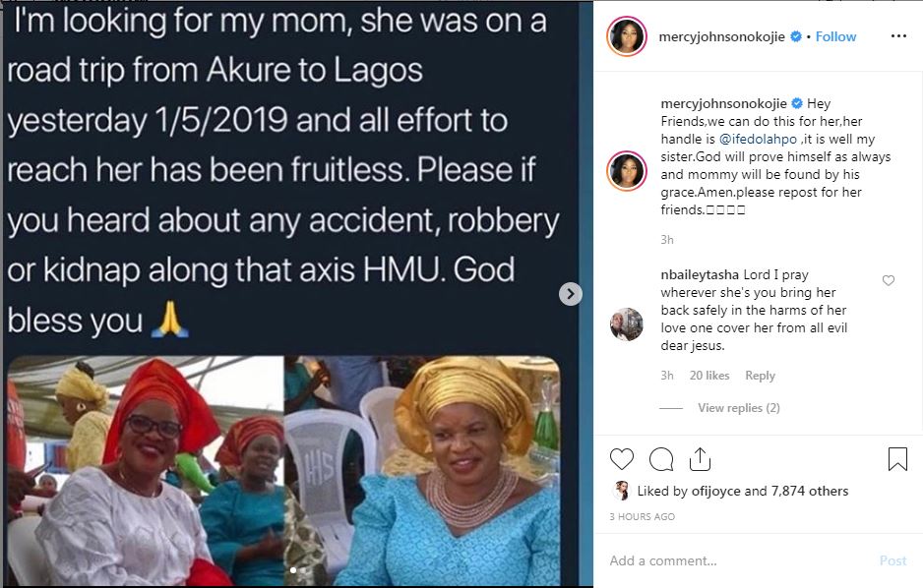
Task: Like nbaileytasha's comment heart
Action: pos(889,281)
